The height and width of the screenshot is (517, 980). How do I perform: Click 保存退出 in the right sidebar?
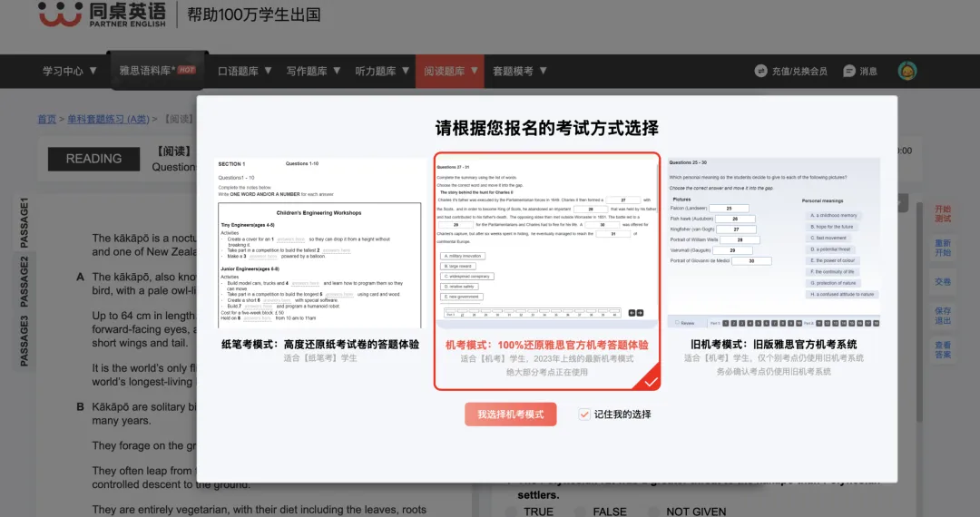click(x=943, y=316)
